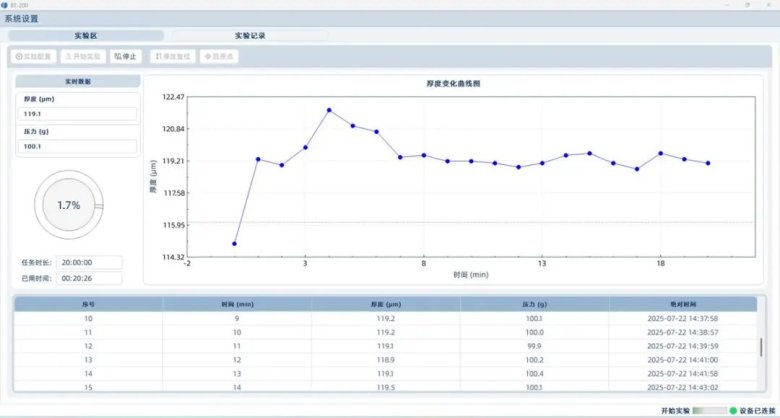This screenshot has width=780, height=418.
Task: Click the data table vertical scrollbar
Action: pos(761,347)
